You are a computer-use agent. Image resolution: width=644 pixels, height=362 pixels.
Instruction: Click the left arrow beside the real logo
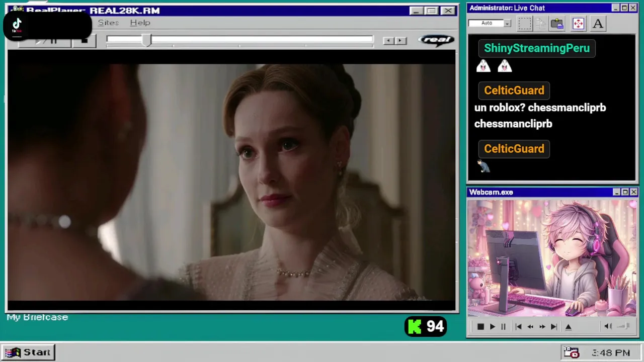388,41
